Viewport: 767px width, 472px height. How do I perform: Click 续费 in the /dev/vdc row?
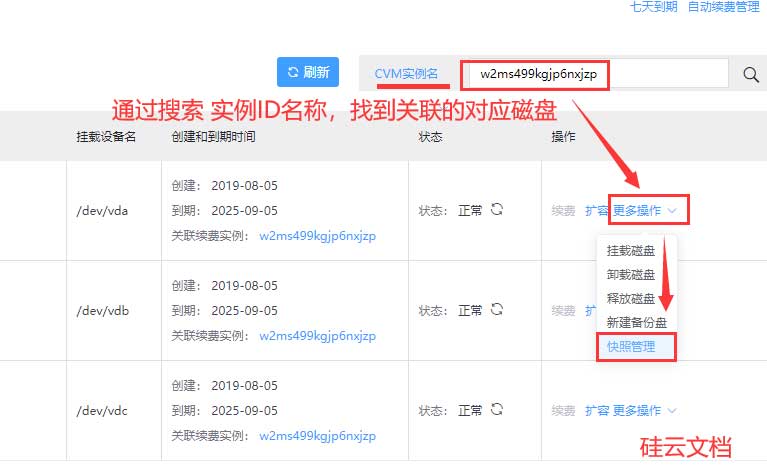pos(563,410)
